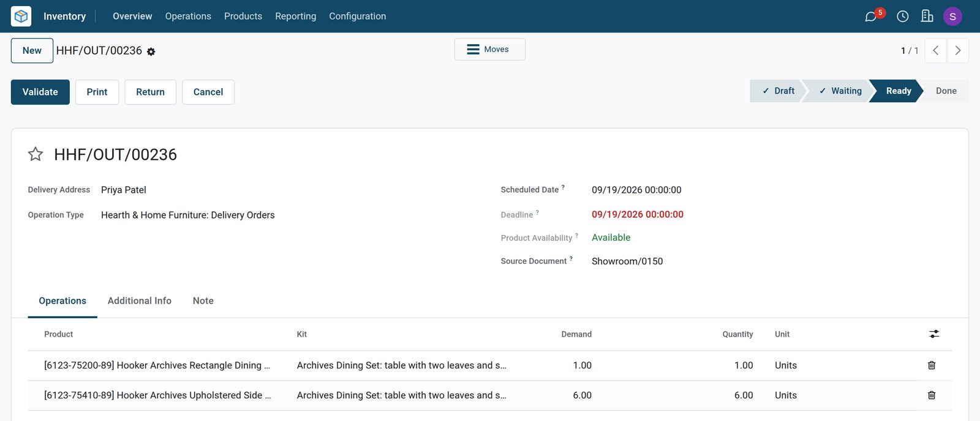This screenshot has width=980, height=421.
Task: Open the activities clock icon
Action: pos(903,17)
